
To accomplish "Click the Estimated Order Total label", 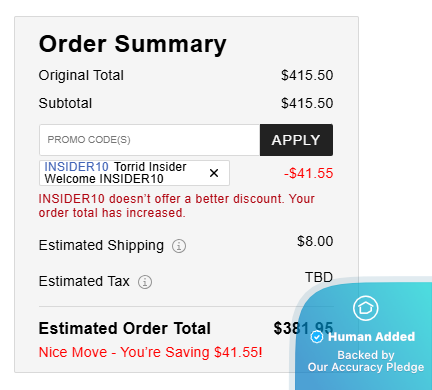I will (125, 328).
